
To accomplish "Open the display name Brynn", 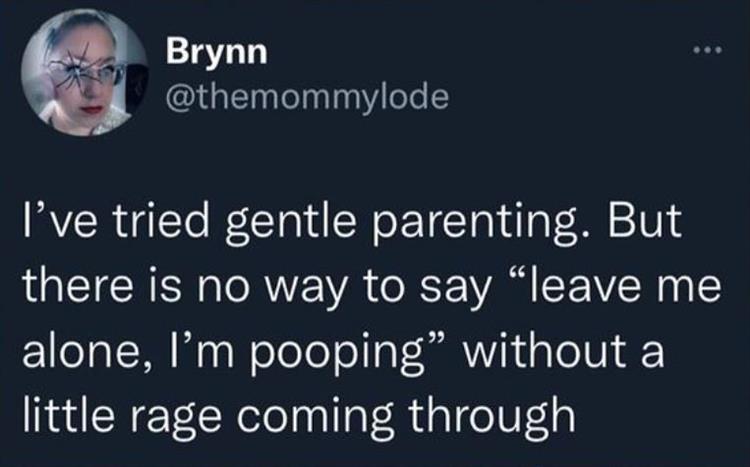I will pos(216,53).
